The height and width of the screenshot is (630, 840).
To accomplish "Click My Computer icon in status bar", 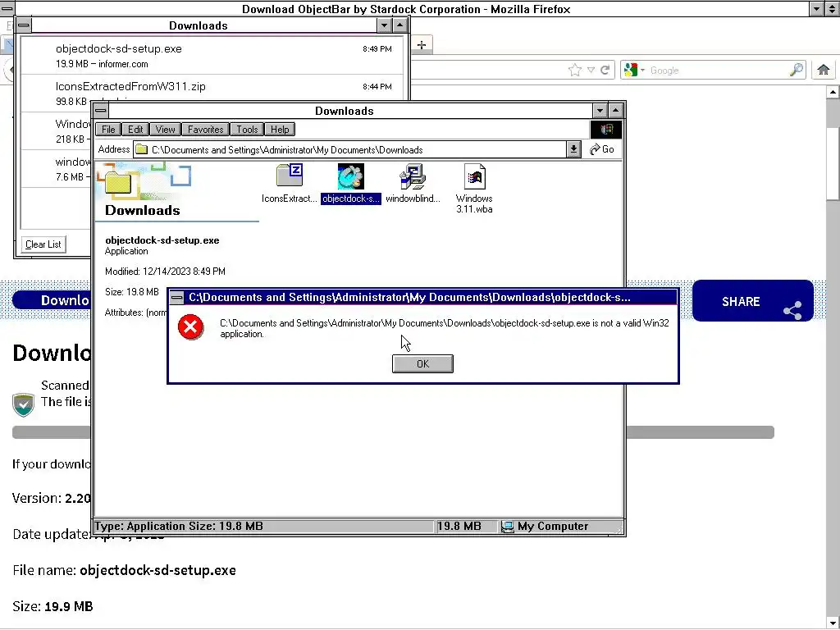I will (507, 527).
